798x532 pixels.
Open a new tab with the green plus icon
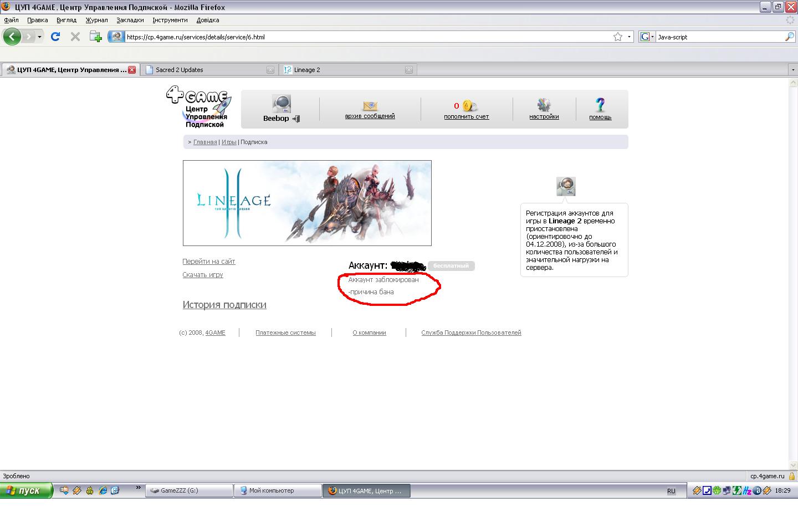tap(96, 37)
